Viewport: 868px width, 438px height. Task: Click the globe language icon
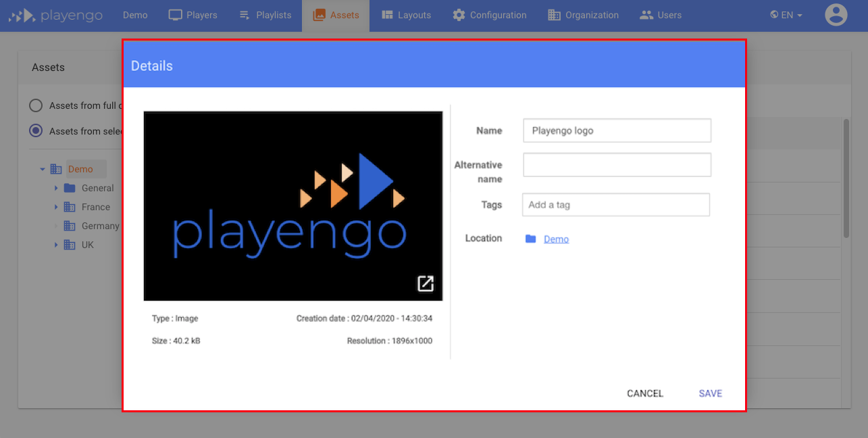click(774, 15)
